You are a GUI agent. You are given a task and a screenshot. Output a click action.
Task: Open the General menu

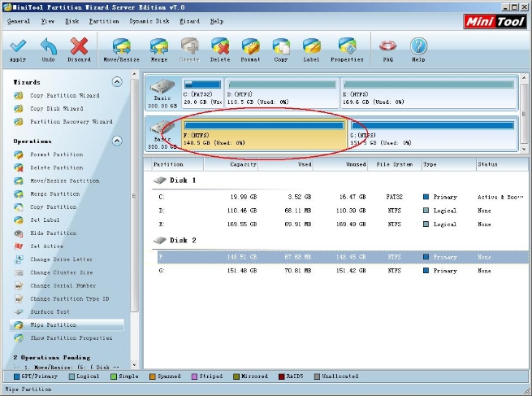19,21
